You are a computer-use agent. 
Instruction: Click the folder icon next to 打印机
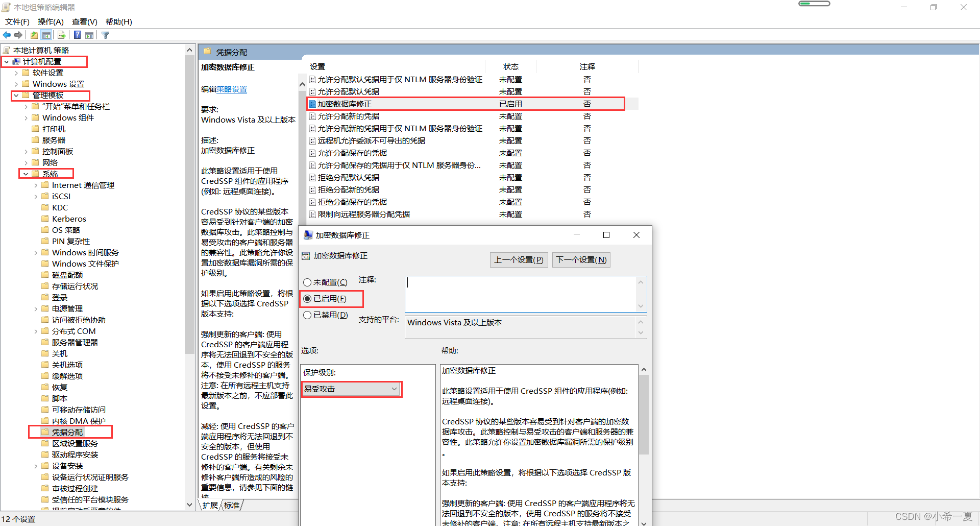tap(35, 129)
